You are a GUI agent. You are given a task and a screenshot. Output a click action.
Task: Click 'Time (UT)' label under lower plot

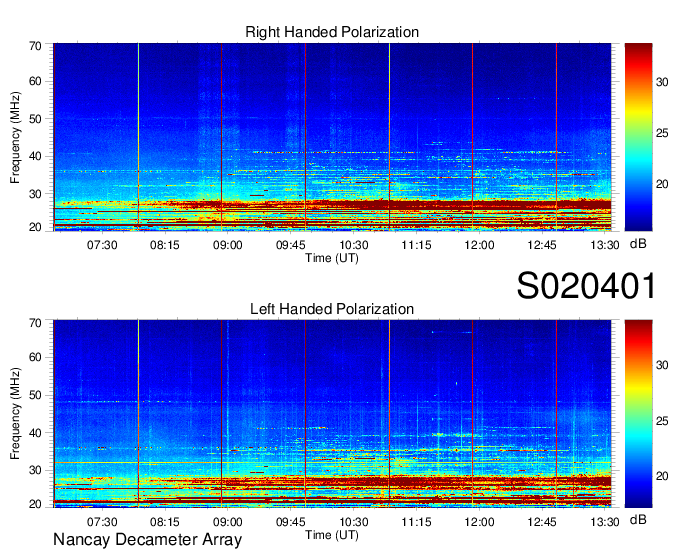pos(332,535)
